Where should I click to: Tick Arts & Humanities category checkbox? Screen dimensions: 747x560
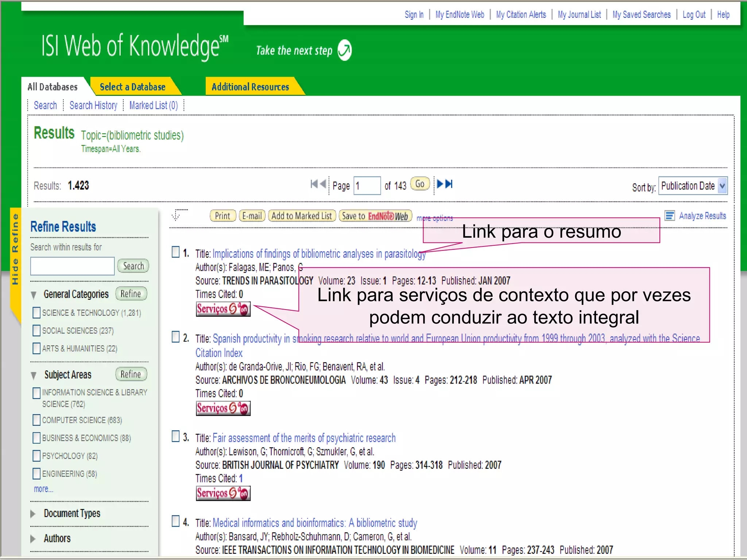tap(36, 348)
